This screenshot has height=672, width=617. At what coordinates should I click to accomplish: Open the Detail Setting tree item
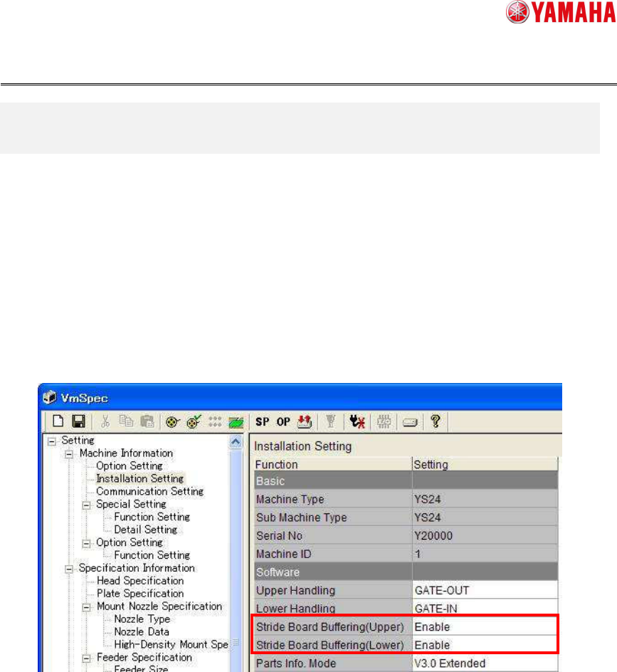point(146,530)
